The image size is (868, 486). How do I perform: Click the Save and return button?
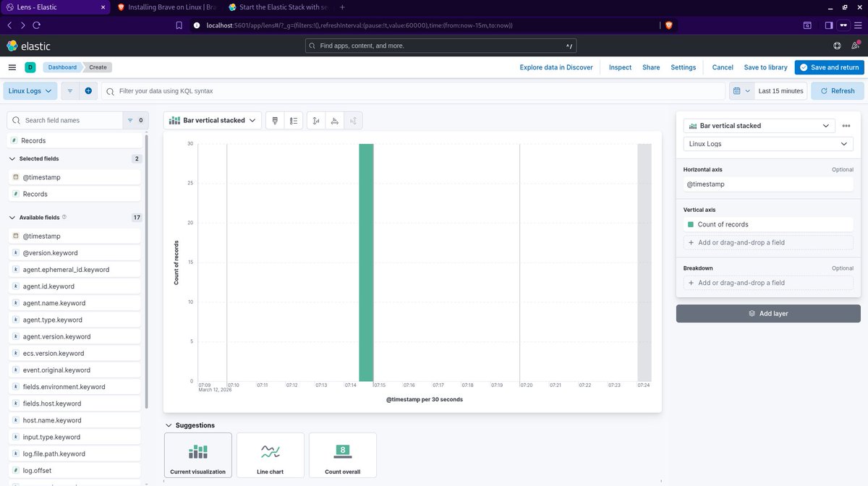829,67
